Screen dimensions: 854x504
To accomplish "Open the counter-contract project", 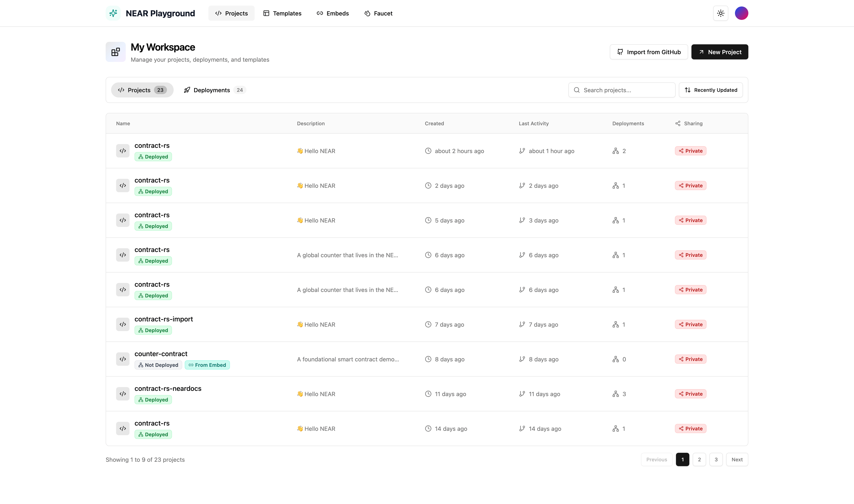I will point(161,354).
